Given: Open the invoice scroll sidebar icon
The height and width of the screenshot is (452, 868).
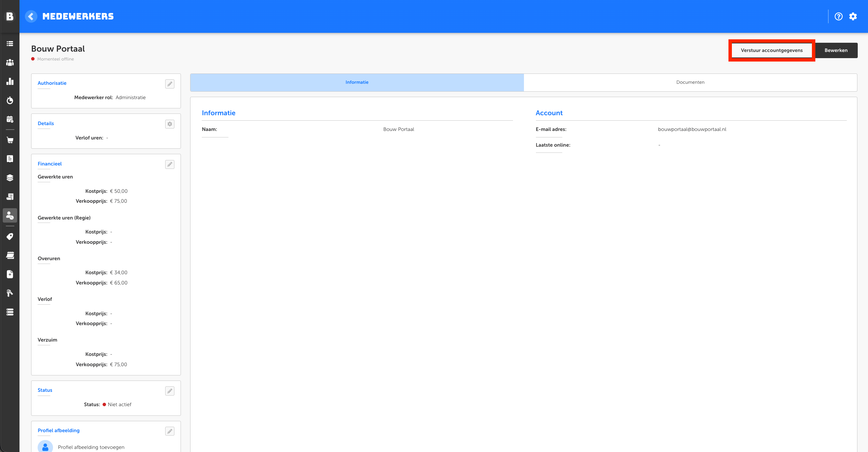Looking at the screenshot, I should point(10,197).
